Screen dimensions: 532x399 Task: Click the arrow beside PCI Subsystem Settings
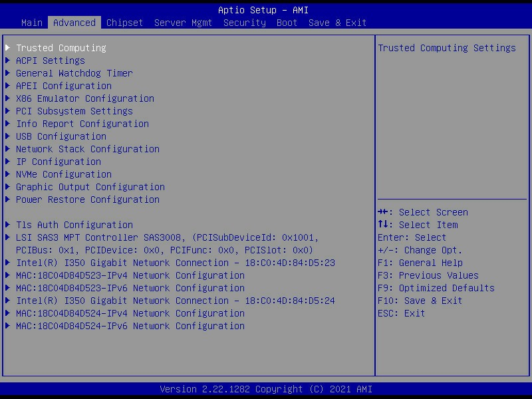click(x=8, y=111)
